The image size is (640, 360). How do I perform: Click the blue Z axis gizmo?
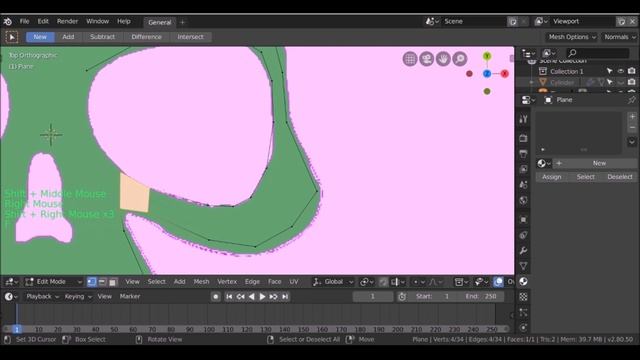point(487,73)
